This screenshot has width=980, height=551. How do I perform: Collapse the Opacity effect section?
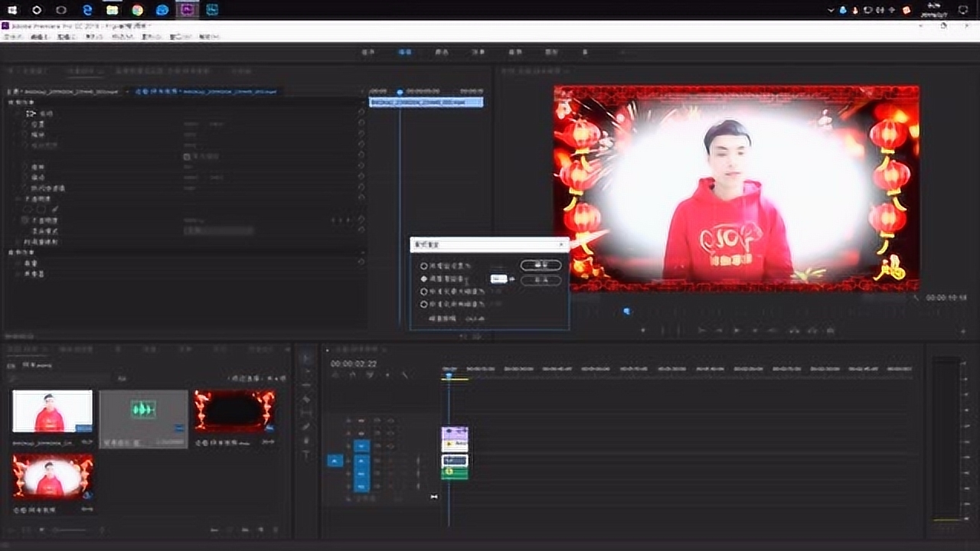click(x=18, y=198)
